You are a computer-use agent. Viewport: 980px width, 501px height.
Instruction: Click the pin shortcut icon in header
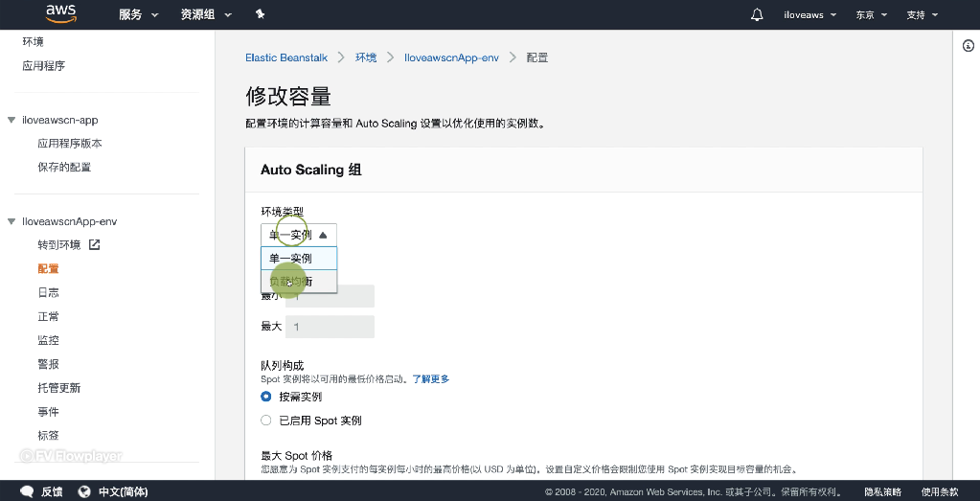[x=260, y=14]
